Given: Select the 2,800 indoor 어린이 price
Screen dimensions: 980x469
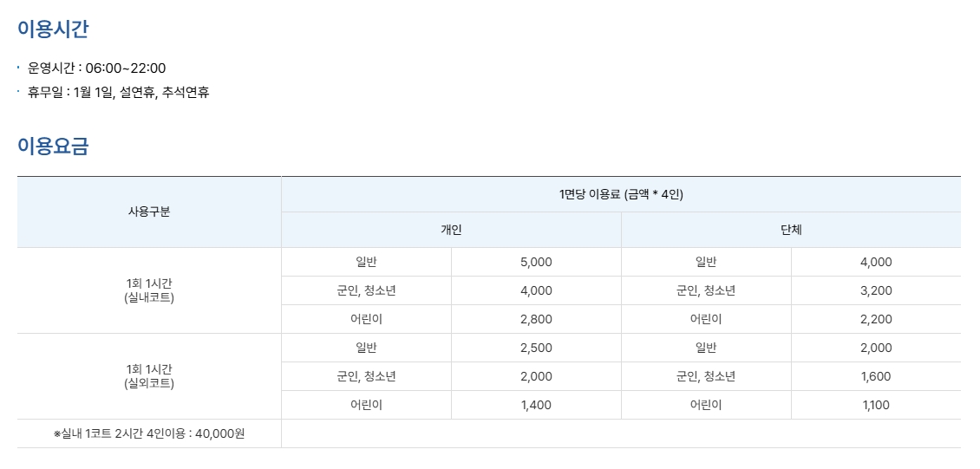Looking at the screenshot, I should pyautogui.click(x=536, y=319).
